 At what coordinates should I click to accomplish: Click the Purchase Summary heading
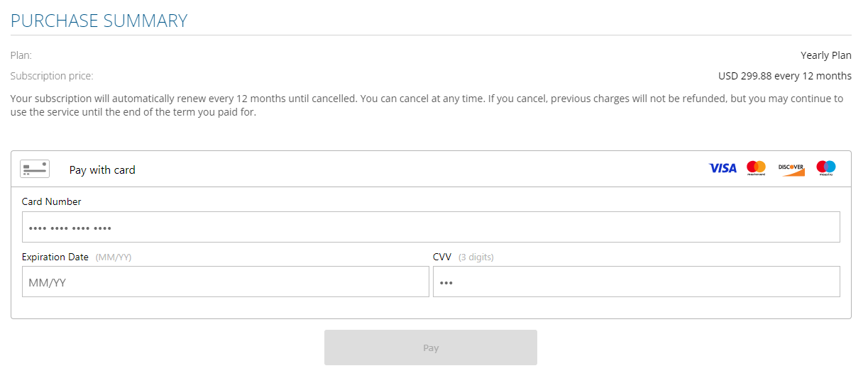point(99,21)
